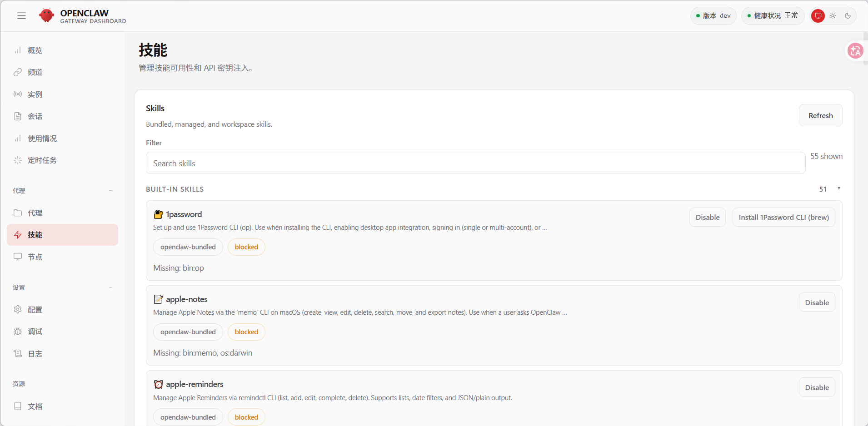Click the 定时任务 scheduled tasks icon
Viewport: 868px width, 426px height.
(x=18, y=160)
